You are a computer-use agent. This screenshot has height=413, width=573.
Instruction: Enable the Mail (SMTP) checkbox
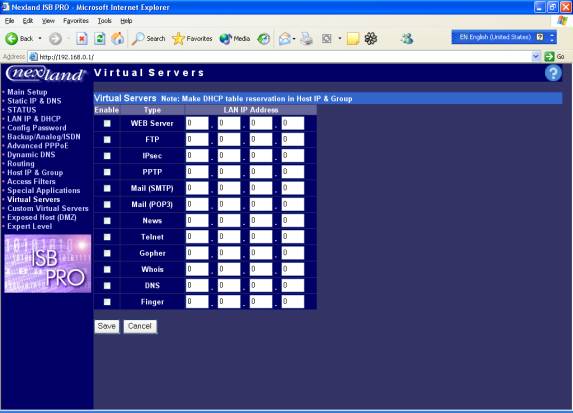(x=107, y=188)
